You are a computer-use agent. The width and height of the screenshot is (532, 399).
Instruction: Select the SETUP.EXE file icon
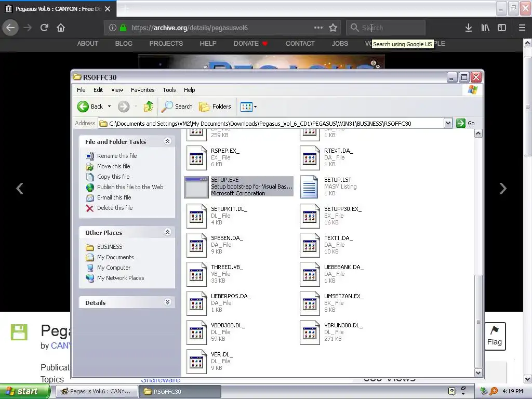pyautogui.click(x=196, y=187)
